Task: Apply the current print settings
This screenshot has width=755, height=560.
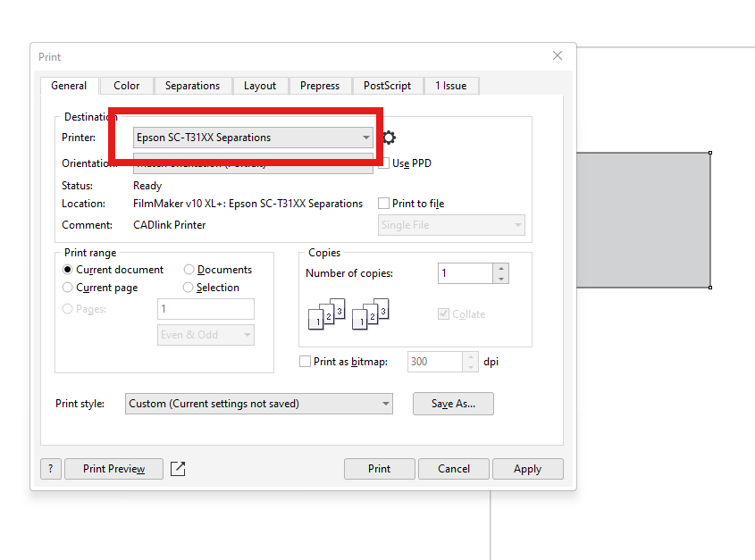Action: pos(528,469)
